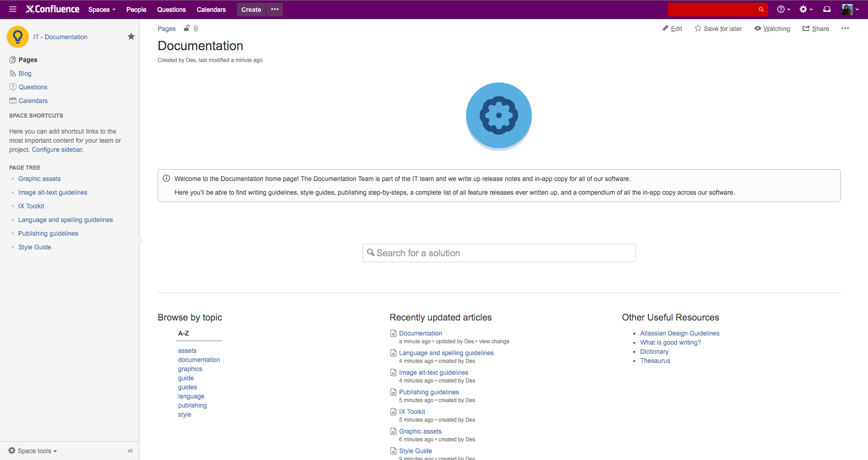This screenshot has width=868, height=460.
Task: Click the Create button
Action: (x=251, y=10)
